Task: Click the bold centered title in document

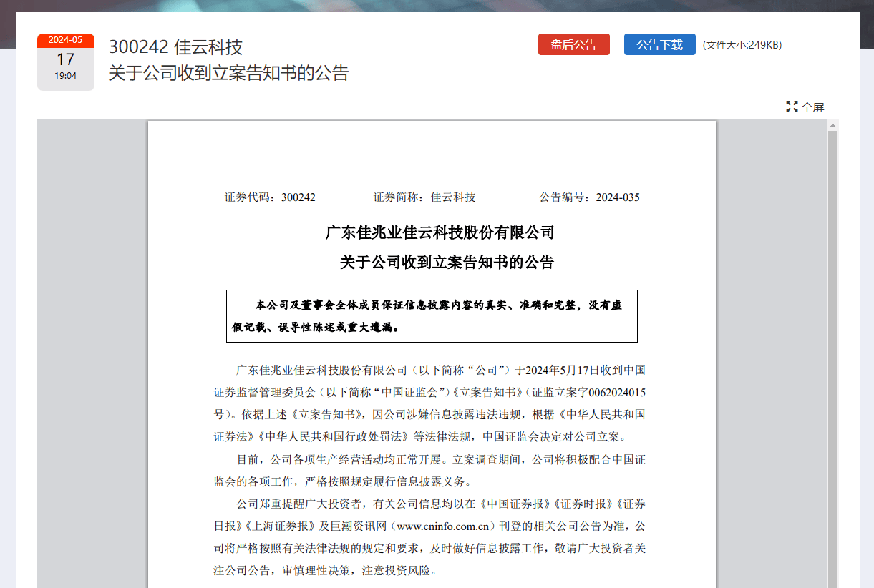Action: coord(447,263)
